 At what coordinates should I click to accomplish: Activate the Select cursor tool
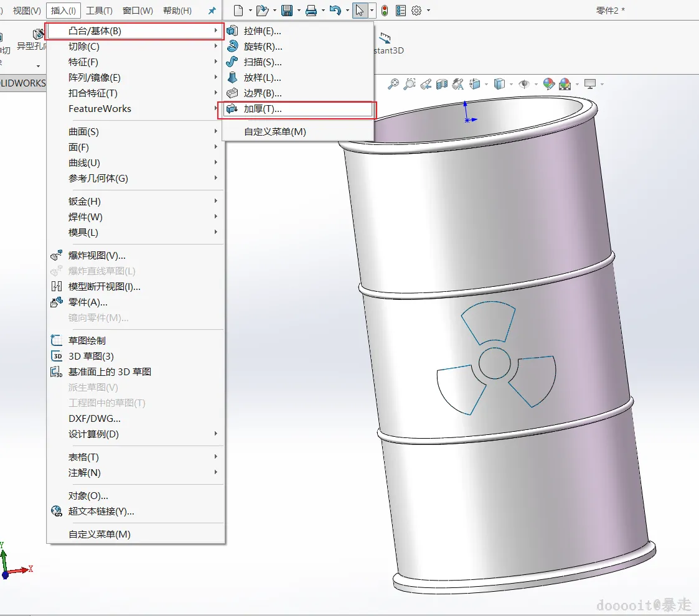[x=360, y=11]
